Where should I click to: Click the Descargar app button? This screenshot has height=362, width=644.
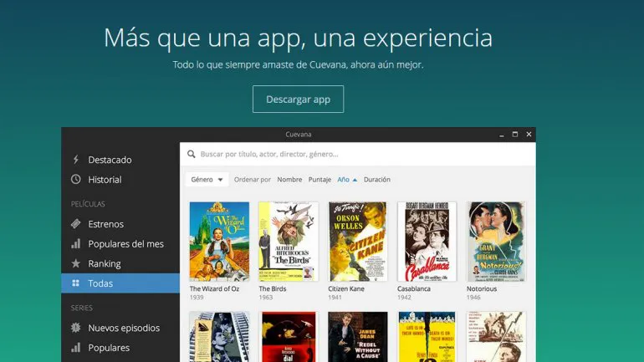pos(299,99)
